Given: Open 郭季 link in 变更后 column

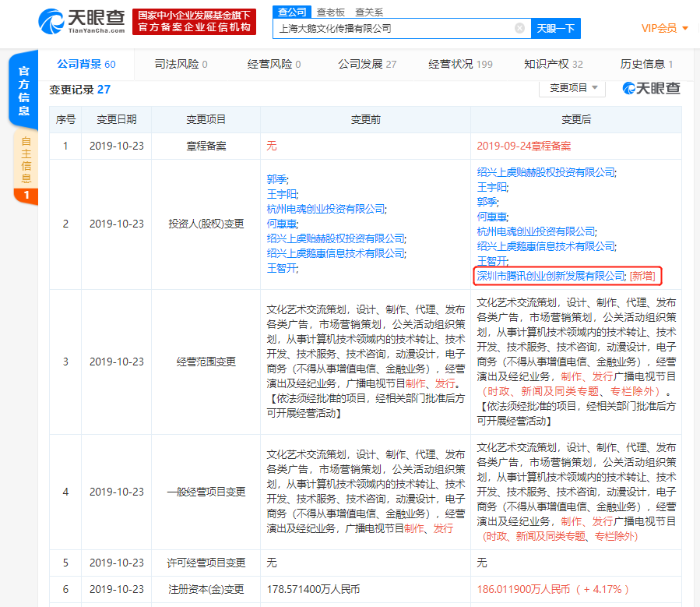Looking at the screenshot, I should pyautogui.click(x=487, y=202).
